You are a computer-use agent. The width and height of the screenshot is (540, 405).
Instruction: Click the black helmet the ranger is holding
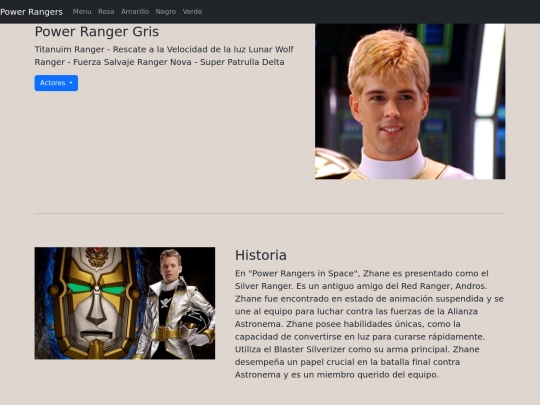(195, 320)
